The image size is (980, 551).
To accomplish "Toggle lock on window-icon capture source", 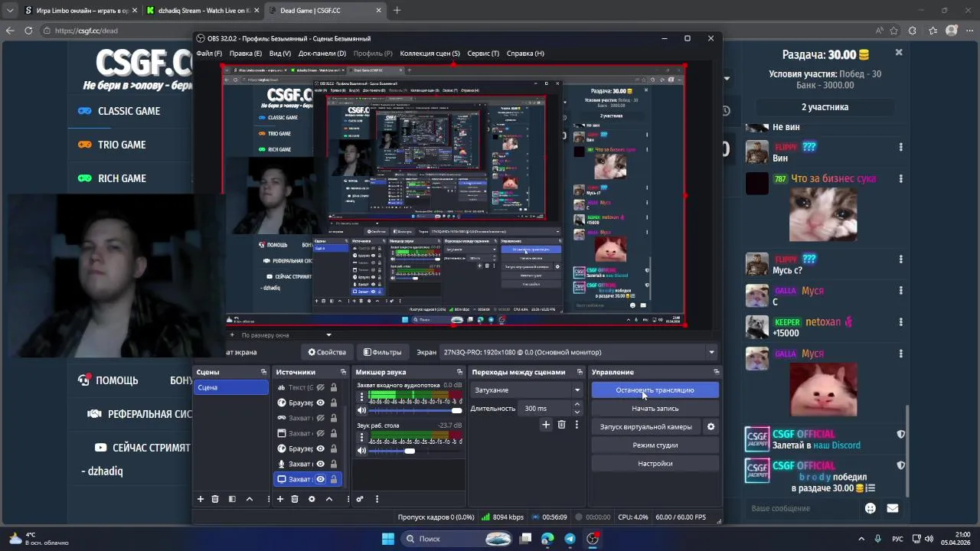I will pos(333,433).
